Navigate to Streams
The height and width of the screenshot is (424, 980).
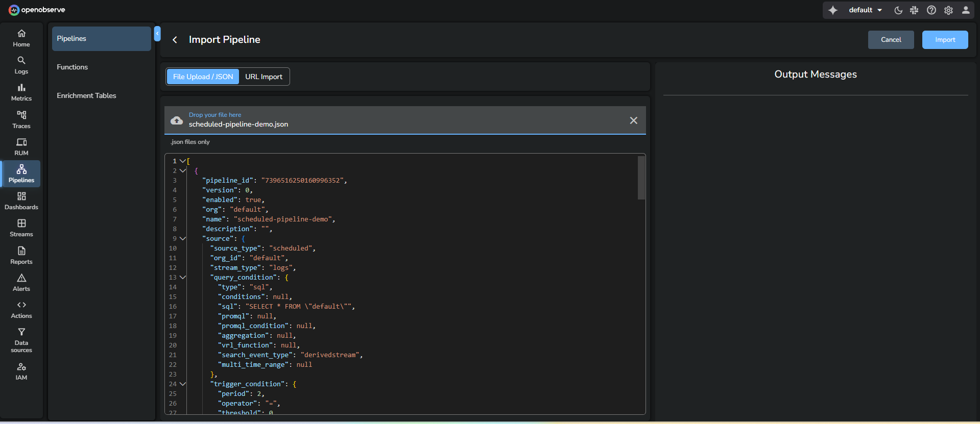click(x=21, y=228)
